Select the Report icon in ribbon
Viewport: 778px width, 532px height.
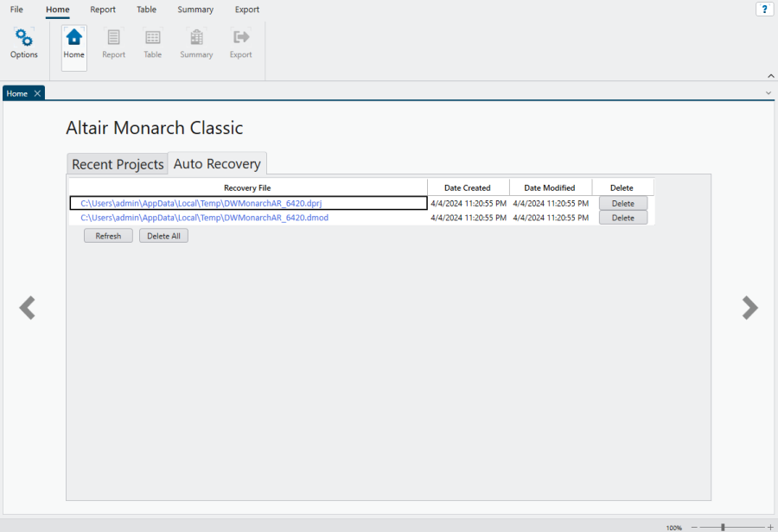(113, 38)
